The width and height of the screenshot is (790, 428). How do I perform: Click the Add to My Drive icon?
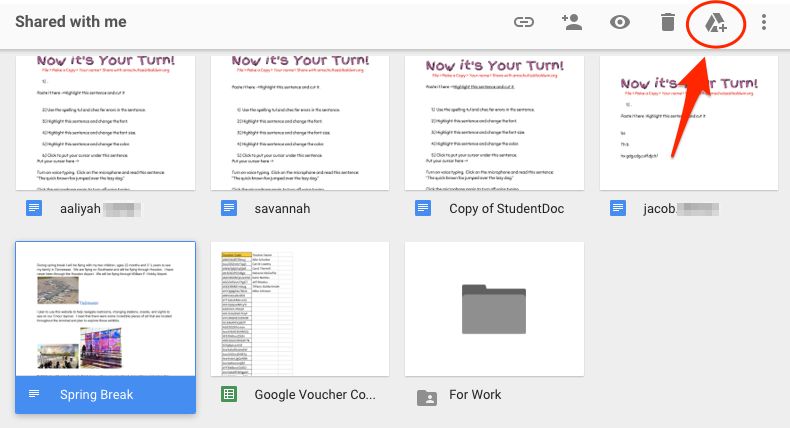coord(715,23)
